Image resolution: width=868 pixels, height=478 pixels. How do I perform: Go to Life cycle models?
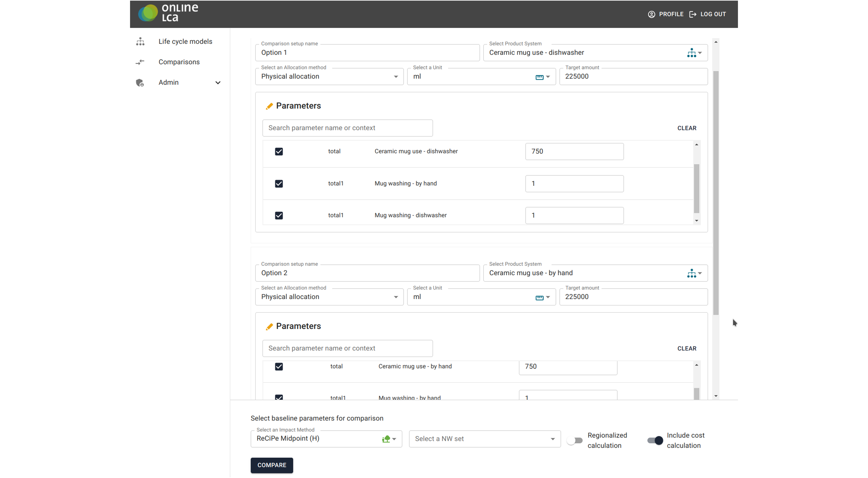(185, 41)
